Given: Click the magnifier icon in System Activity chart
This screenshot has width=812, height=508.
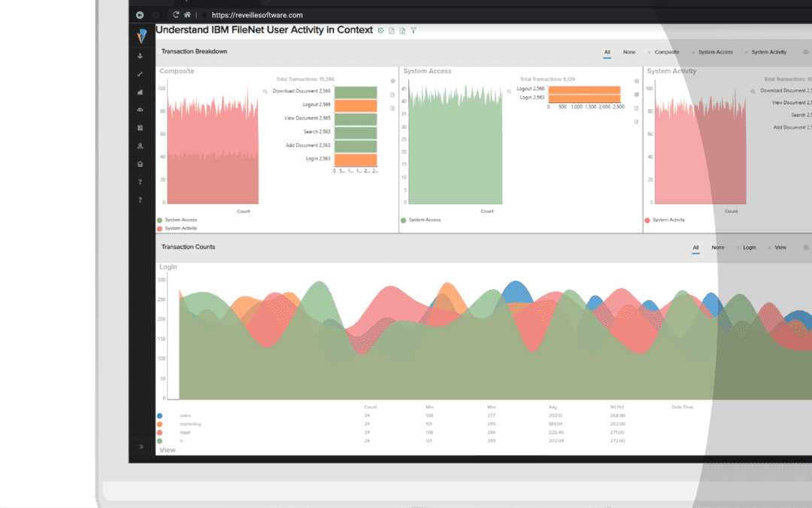Looking at the screenshot, I should click(x=753, y=91).
